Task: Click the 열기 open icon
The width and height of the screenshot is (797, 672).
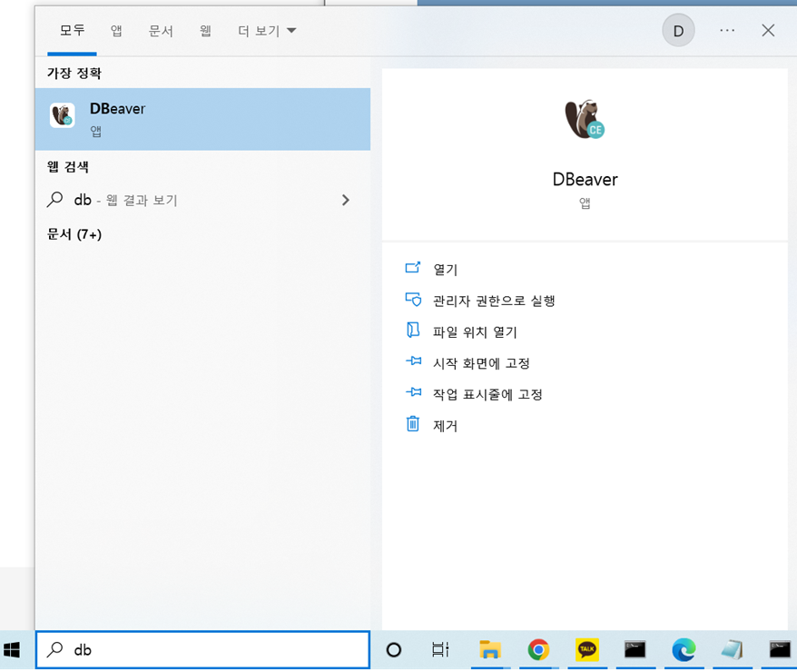Action: (x=413, y=267)
